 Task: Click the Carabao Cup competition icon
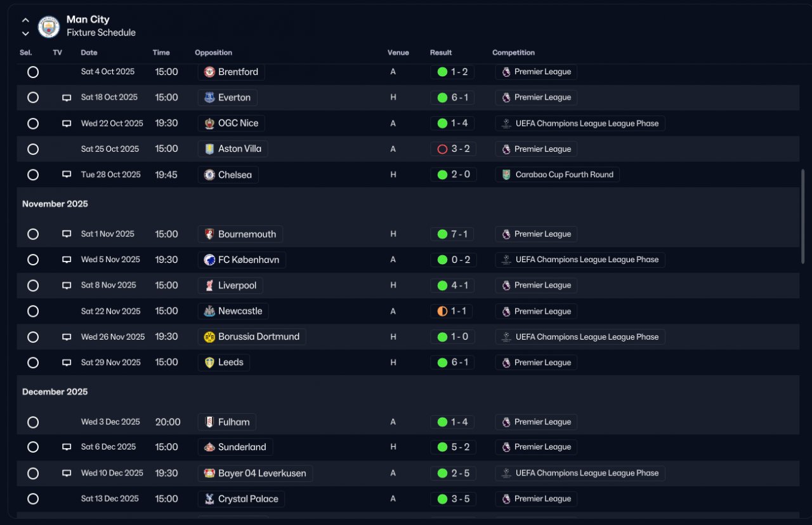(506, 175)
